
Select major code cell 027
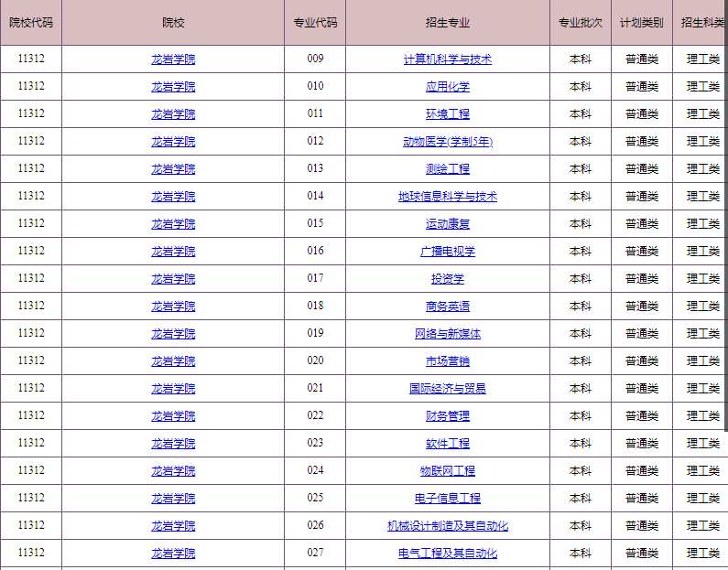point(315,553)
